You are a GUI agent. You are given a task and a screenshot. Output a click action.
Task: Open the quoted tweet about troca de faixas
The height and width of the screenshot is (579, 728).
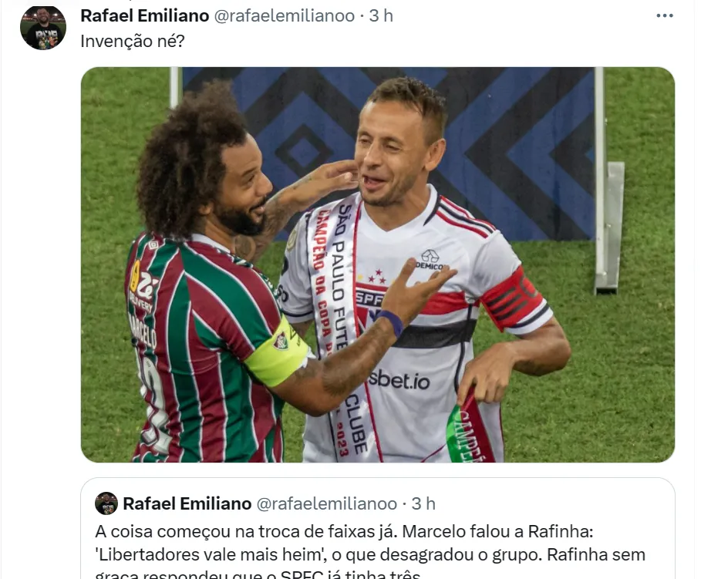pyautogui.click(x=377, y=528)
